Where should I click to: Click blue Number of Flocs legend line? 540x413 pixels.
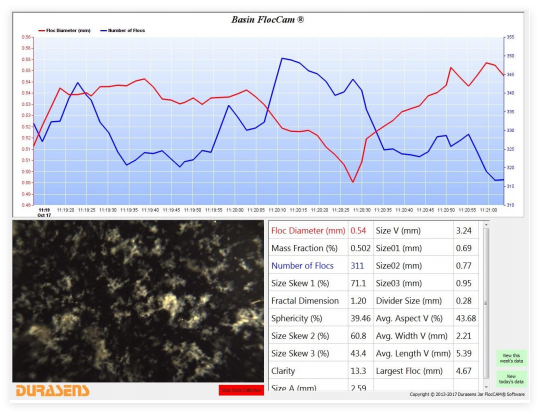click(x=103, y=31)
